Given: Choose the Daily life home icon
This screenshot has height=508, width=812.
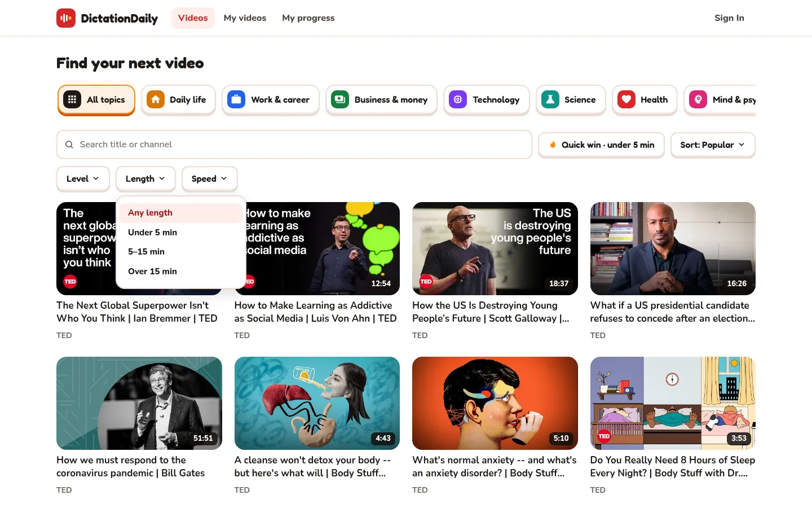Looking at the screenshot, I should coord(156,100).
